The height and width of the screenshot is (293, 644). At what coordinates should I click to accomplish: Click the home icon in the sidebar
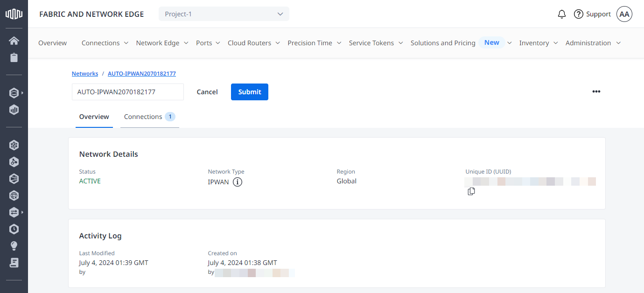click(14, 41)
